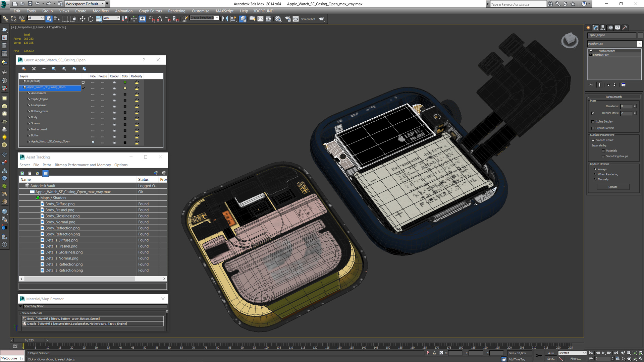Activate the Select Object tool
Screen dimensions: 644x362
pos(49,19)
